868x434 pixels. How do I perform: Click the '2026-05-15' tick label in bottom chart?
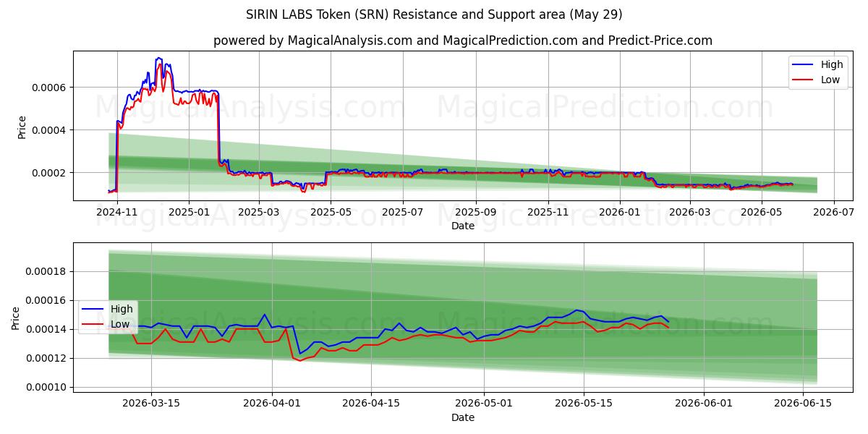(x=584, y=404)
